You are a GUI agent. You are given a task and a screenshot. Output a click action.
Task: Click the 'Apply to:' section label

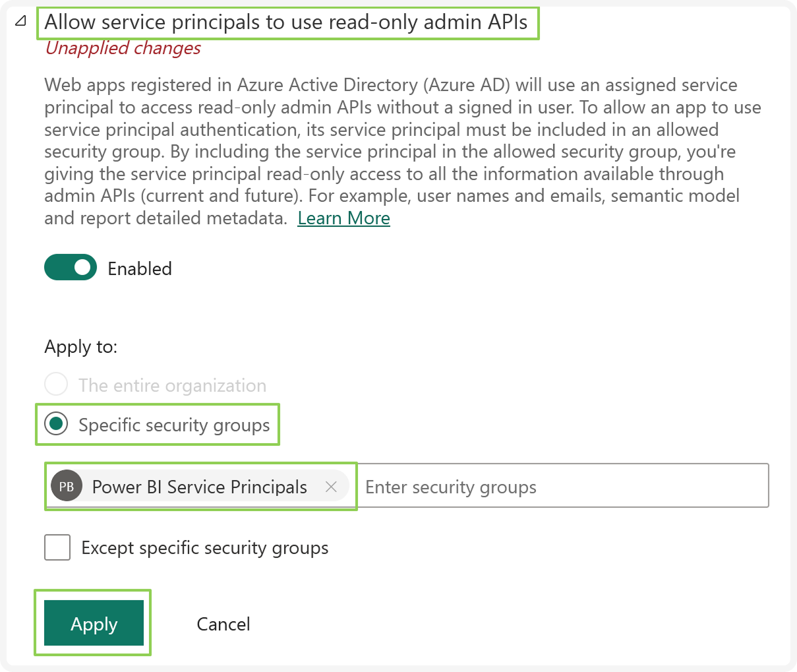coord(80,347)
